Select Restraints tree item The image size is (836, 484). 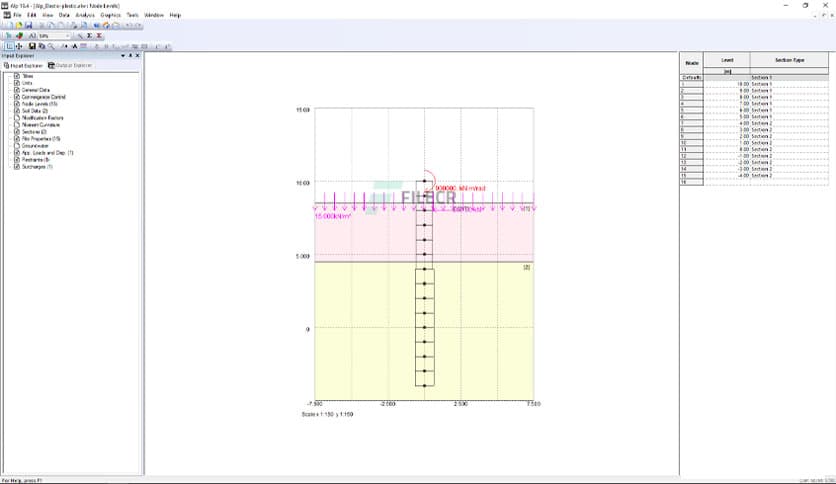[35, 159]
